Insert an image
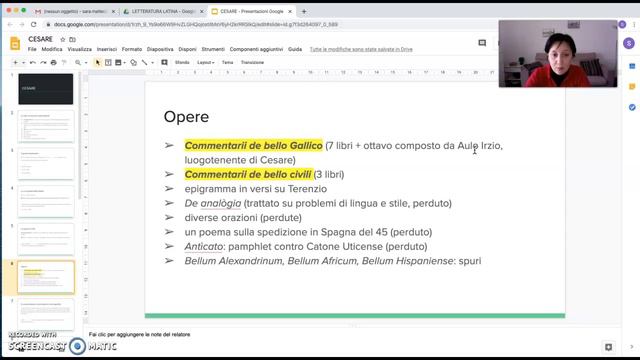Image resolution: width=640 pixels, height=360 pixels. [118, 62]
